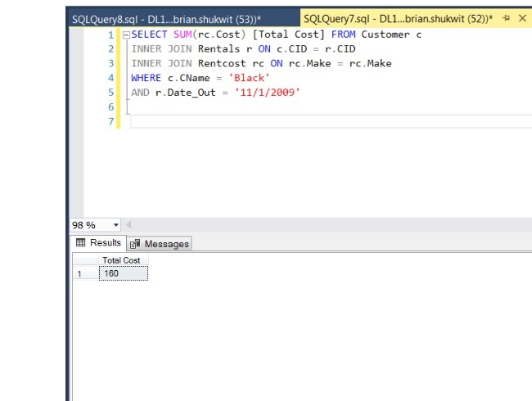The image size is (532, 401).
Task: Click the 'Black' string literal
Action: [249, 78]
